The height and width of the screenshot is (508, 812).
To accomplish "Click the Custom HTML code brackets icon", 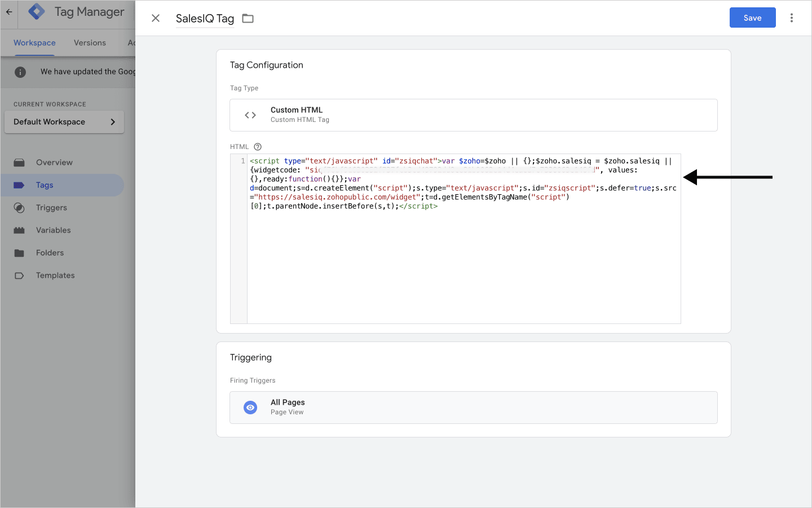I will pyautogui.click(x=250, y=115).
